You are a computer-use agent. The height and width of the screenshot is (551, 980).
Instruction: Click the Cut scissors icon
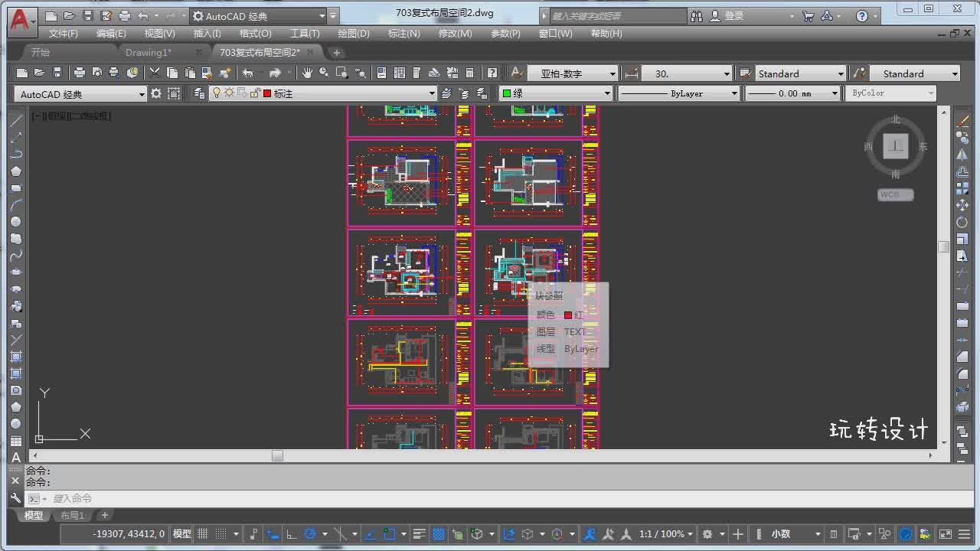coord(155,73)
